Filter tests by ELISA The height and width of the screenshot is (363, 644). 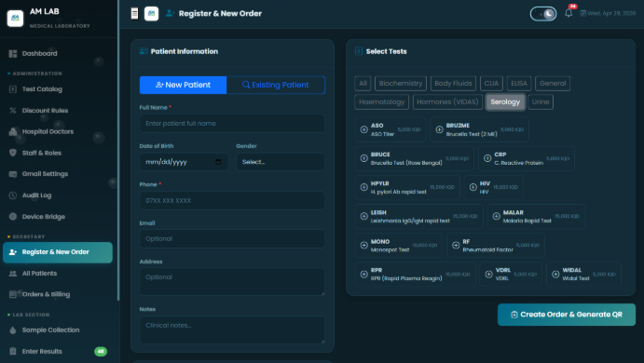tap(519, 83)
